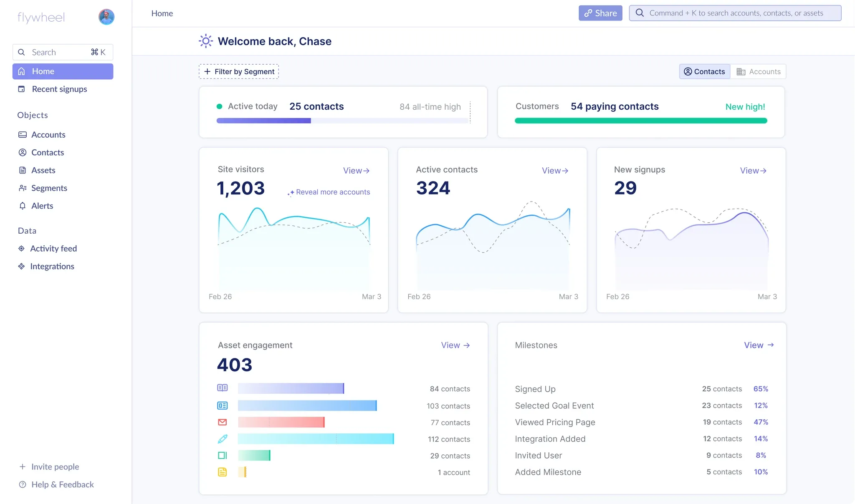Viewport: 855px width, 504px height.
Task: Switch to the Accounts view toggle
Action: pyautogui.click(x=758, y=71)
